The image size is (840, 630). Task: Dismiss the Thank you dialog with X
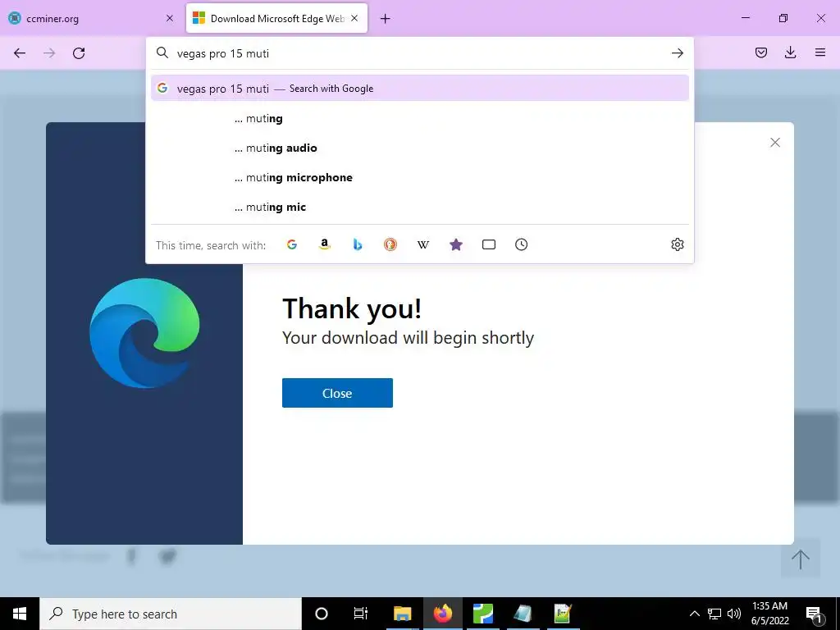pyautogui.click(x=774, y=142)
